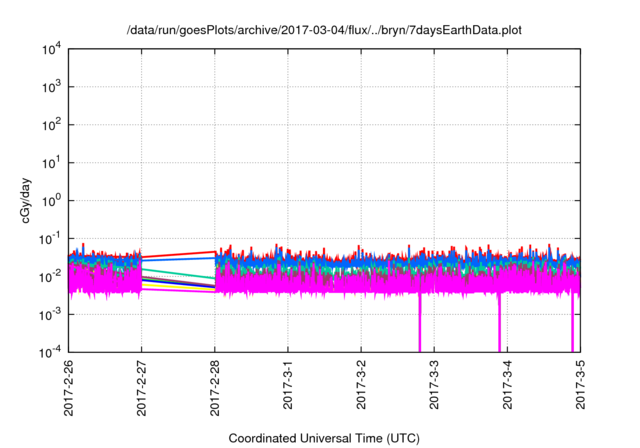Click the 10^-4 y-axis tick label
This screenshot has width=640, height=448.
50,352
